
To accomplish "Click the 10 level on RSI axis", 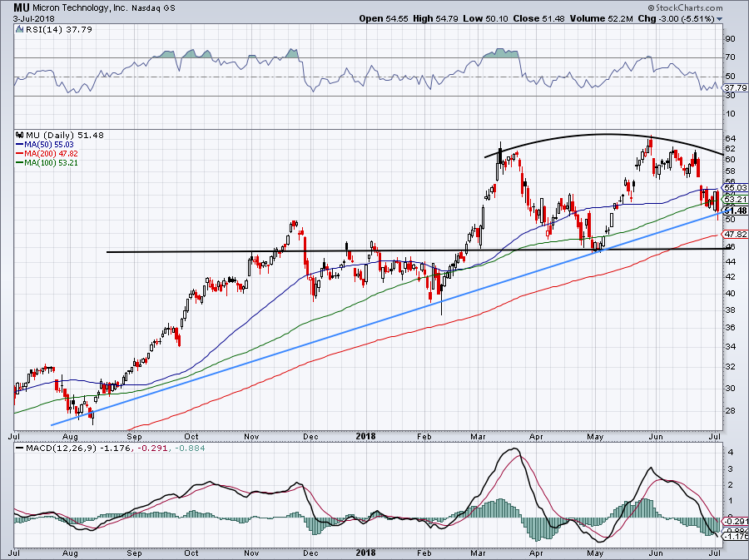I will [730, 114].
